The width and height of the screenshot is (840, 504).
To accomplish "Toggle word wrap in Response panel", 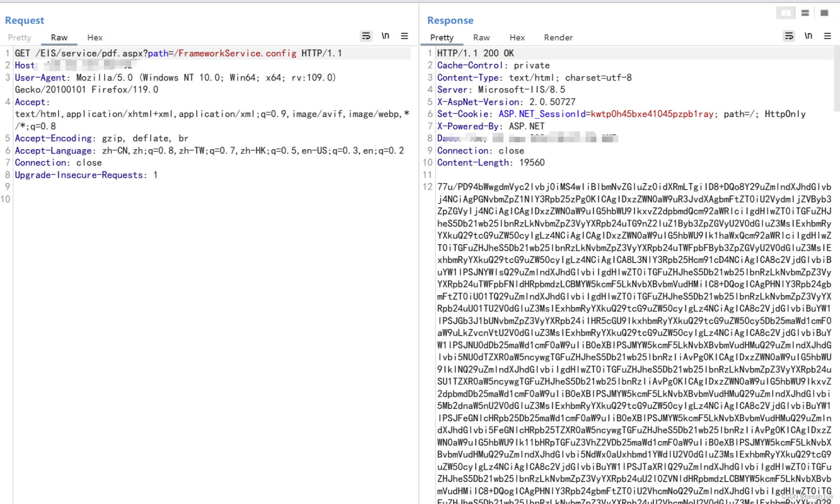I will tap(789, 36).
